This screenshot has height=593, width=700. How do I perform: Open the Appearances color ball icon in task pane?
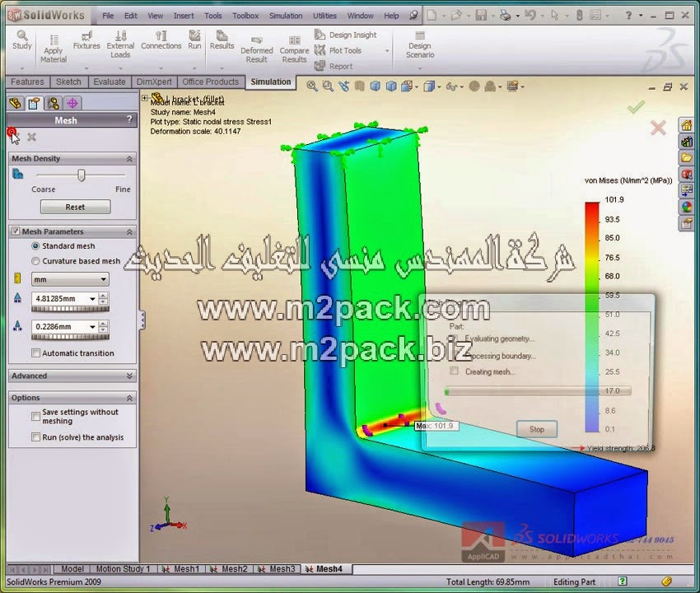(687, 207)
